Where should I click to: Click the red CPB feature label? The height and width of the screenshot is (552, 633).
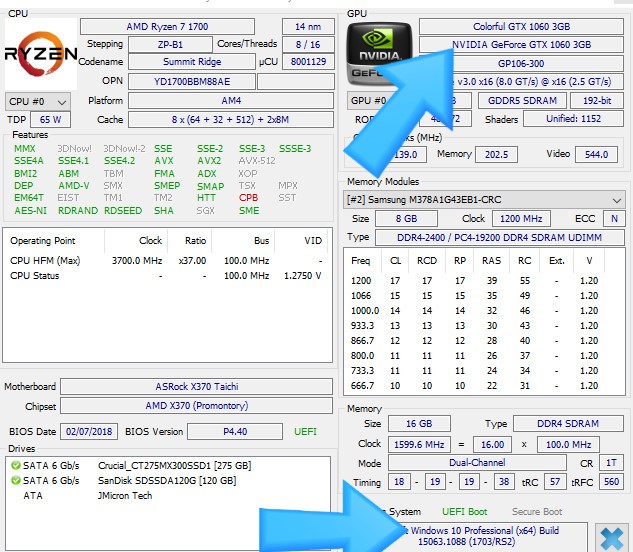point(248,197)
